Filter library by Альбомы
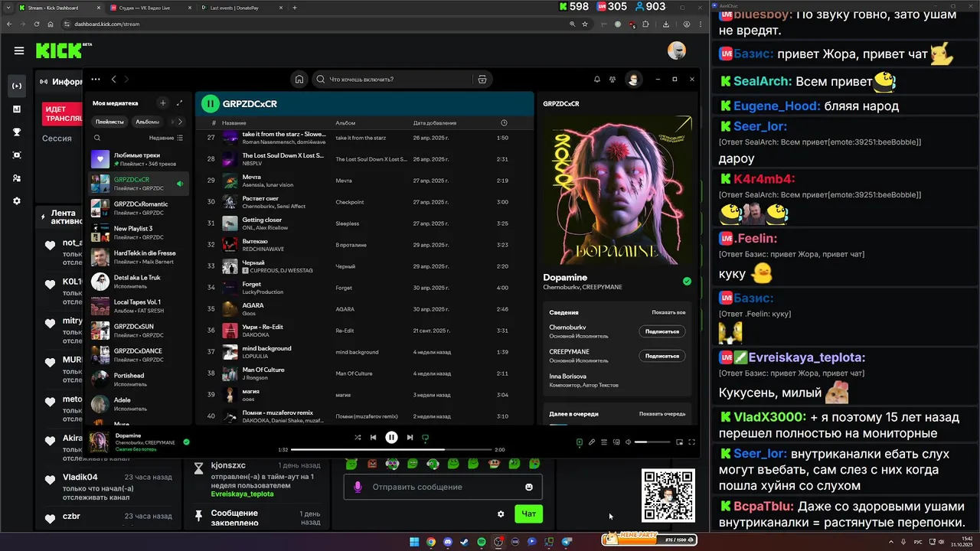Viewport: 980px width, 551px height. coord(147,122)
